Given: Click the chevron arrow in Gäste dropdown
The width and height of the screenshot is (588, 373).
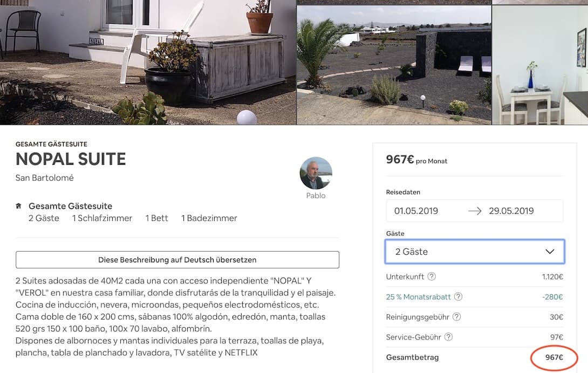Looking at the screenshot, I should point(550,252).
